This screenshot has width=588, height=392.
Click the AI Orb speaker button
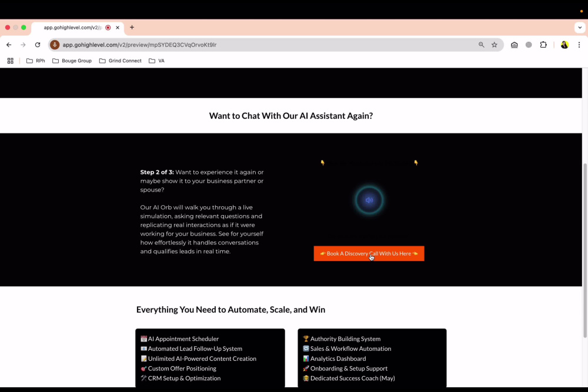369,200
